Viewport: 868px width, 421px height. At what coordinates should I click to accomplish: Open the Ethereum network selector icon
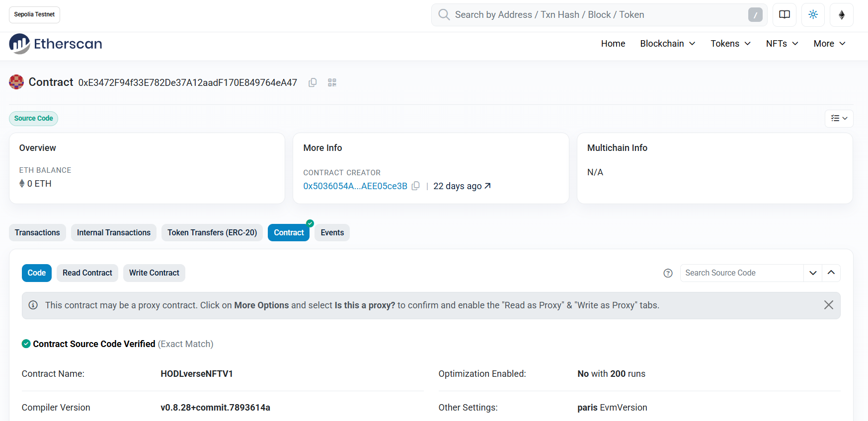coord(841,15)
